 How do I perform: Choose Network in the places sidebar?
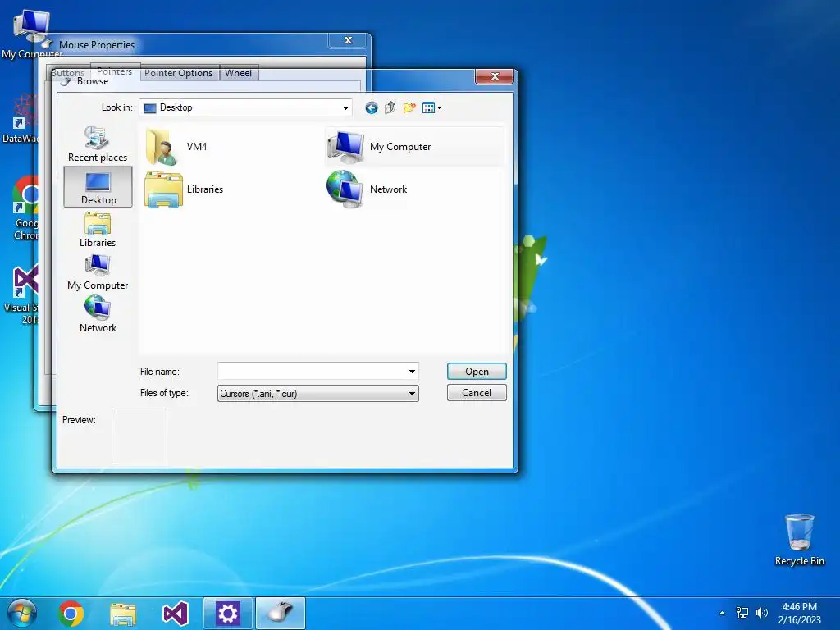pos(98,315)
